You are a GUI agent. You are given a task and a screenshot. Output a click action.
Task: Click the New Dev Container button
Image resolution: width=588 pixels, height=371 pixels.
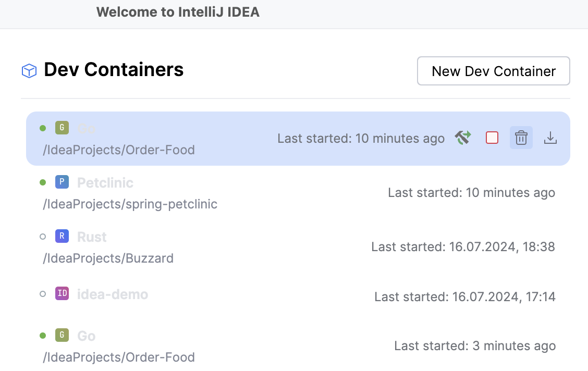click(x=493, y=71)
